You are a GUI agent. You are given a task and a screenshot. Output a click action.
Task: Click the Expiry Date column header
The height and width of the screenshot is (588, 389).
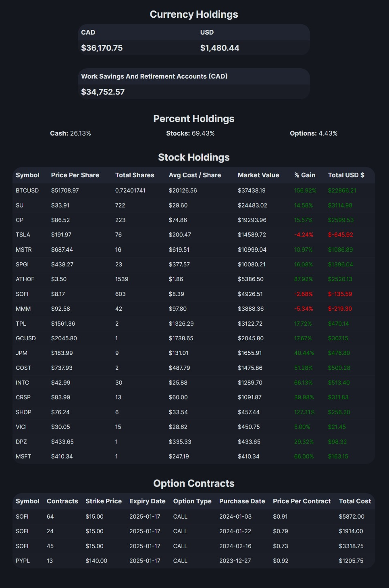(147, 501)
